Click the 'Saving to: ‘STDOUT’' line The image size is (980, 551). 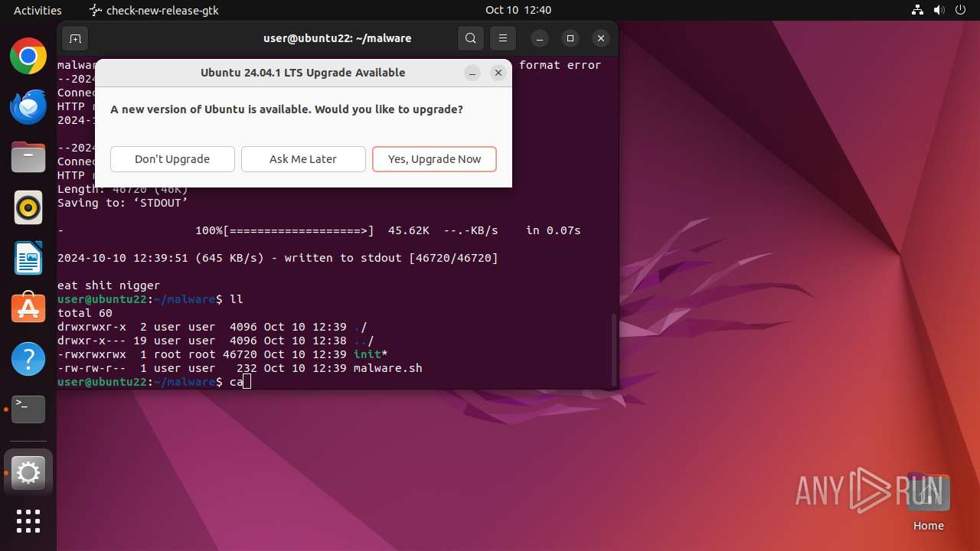pos(122,203)
